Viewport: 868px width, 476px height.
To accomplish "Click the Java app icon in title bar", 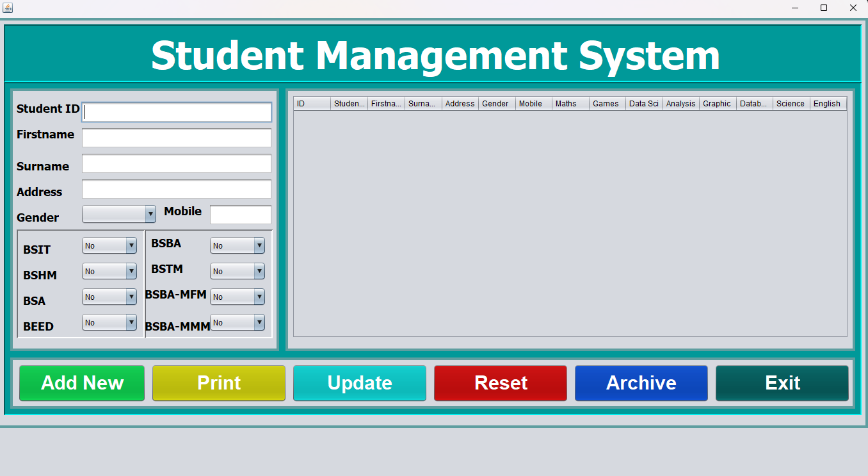I will click(x=8, y=8).
